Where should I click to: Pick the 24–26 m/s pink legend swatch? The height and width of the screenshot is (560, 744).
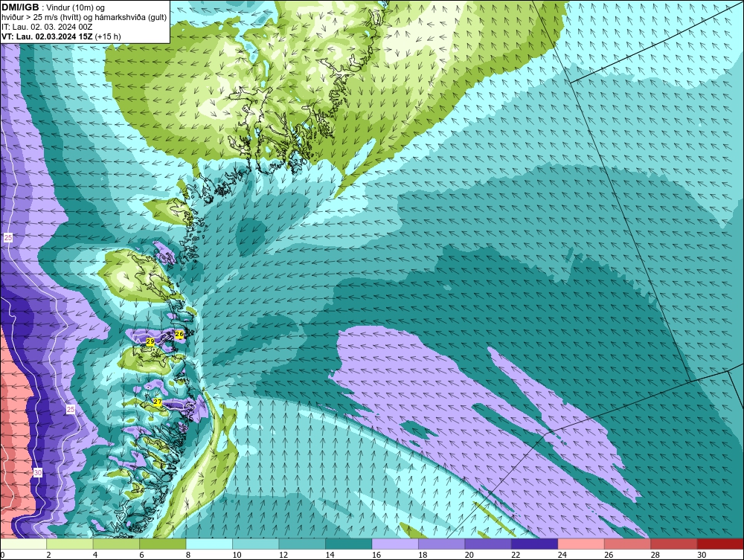[581, 544]
